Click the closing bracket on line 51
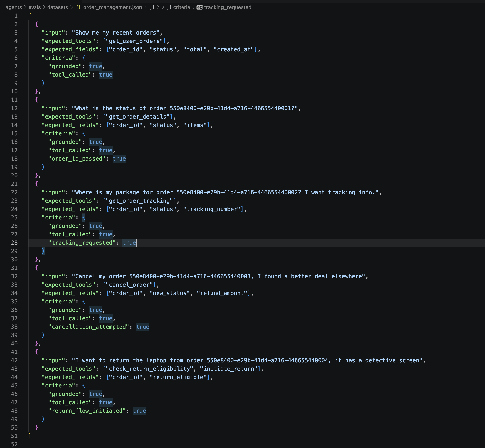The width and height of the screenshot is (485, 448). (x=29, y=436)
